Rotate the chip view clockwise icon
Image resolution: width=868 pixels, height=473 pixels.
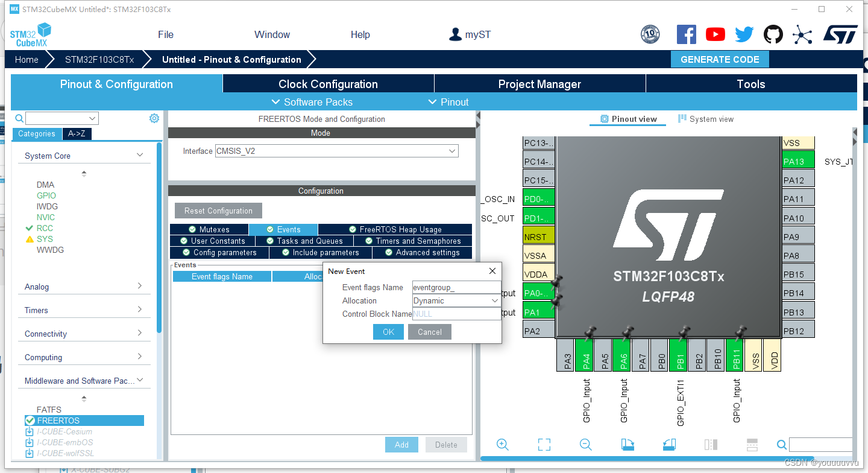tap(627, 445)
